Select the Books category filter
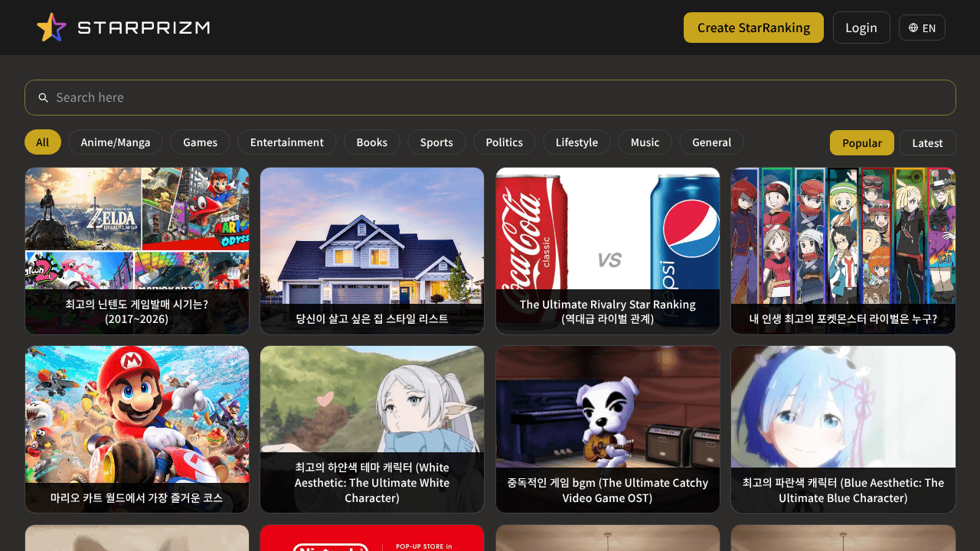This screenshot has height=551, width=980. tap(372, 142)
